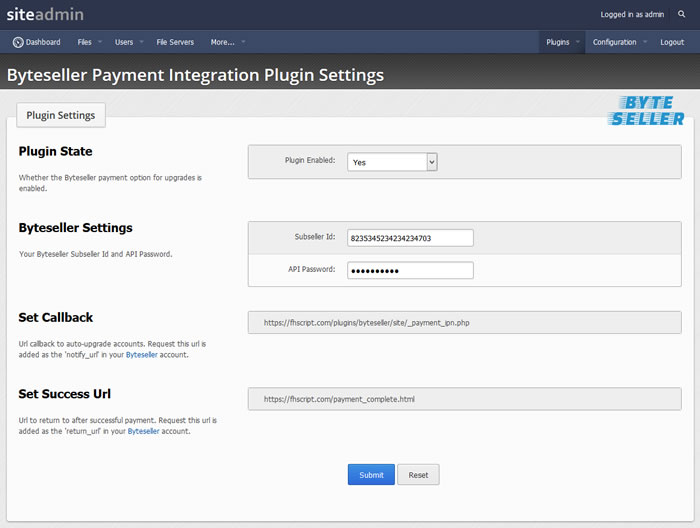This screenshot has height=528, width=700.
Task: Click the API Password field
Action: coord(410,270)
